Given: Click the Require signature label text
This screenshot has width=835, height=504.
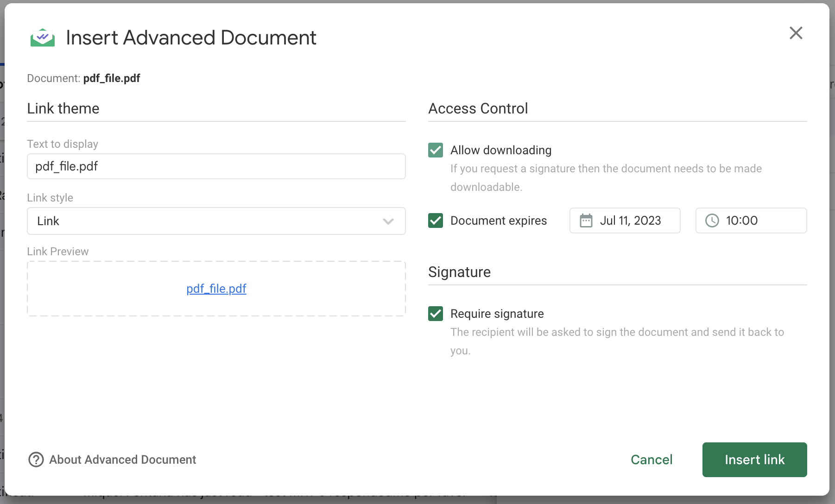Looking at the screenshot, I should tap(497, 314).
